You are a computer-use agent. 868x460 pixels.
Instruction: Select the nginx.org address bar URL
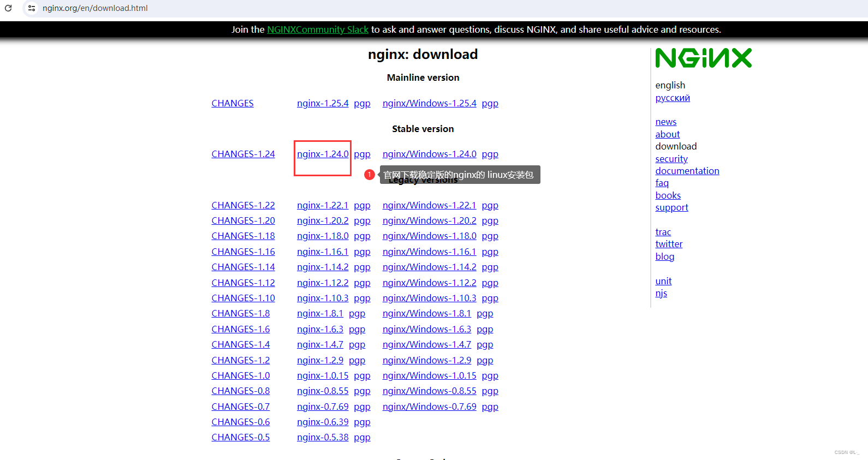[x=95, y=8]
